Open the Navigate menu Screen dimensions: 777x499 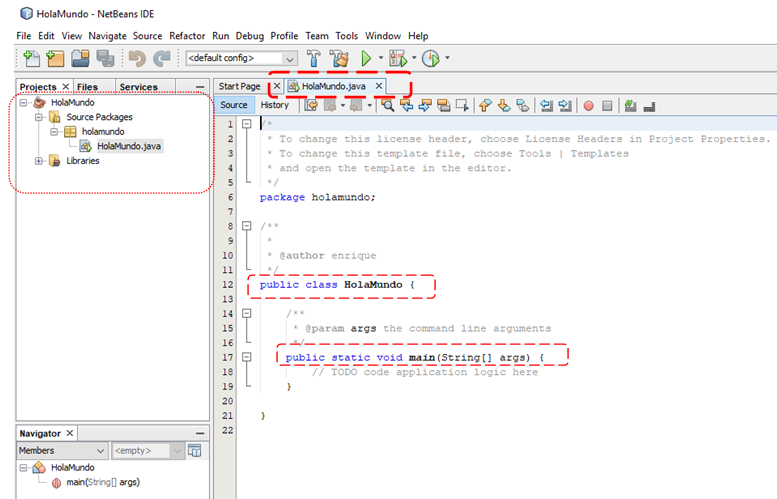tap(108, 36)
